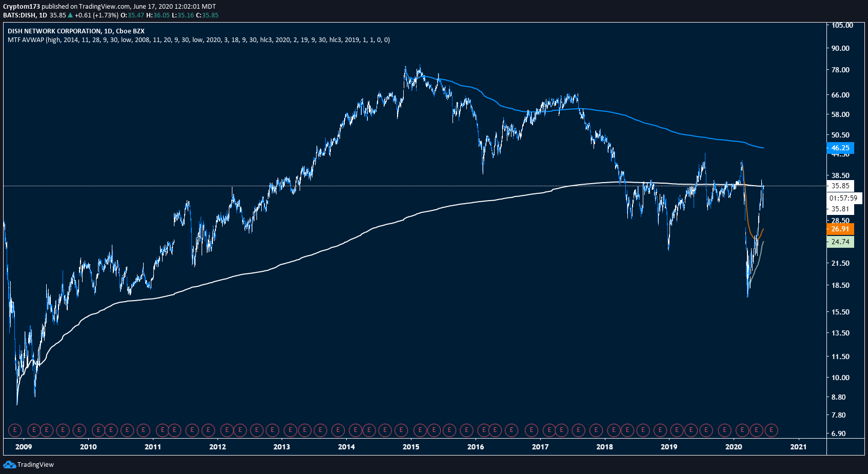Click the 2016 year label on time axis

click(x=476, y=447)
